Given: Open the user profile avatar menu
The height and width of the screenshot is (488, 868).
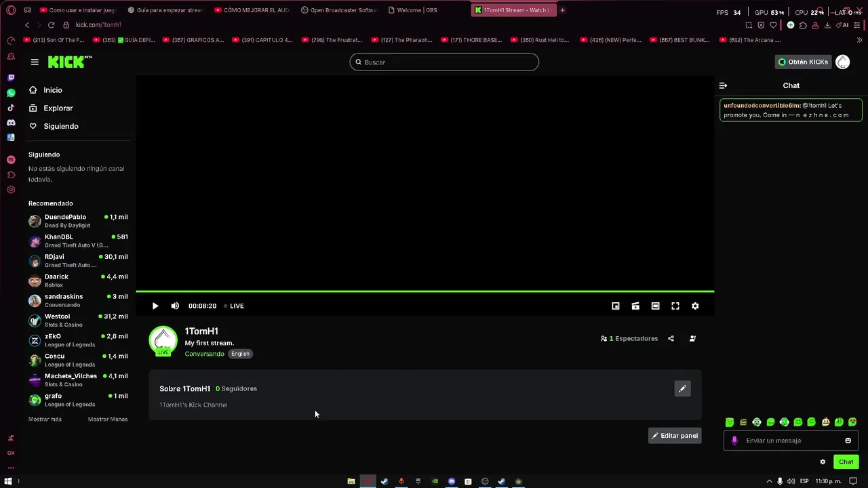Looking at the screenshot, I should 843,62.
